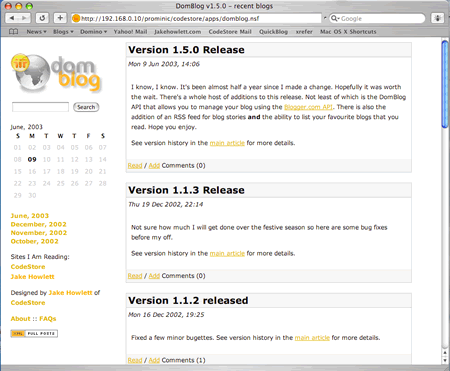
Task: Click the scrollbar up arrow
Action: [x=445, y=353]
